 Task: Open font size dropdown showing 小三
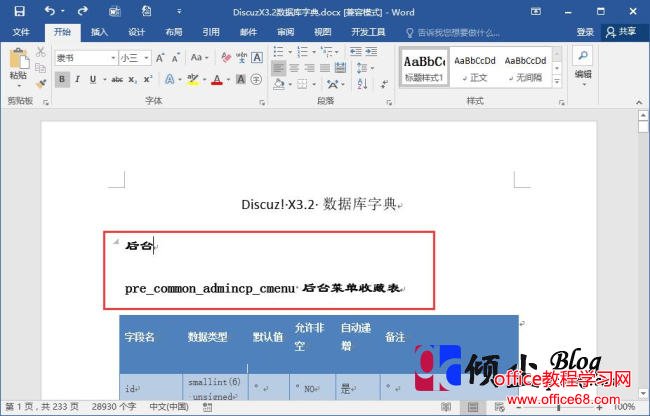[x=146, y=58]
